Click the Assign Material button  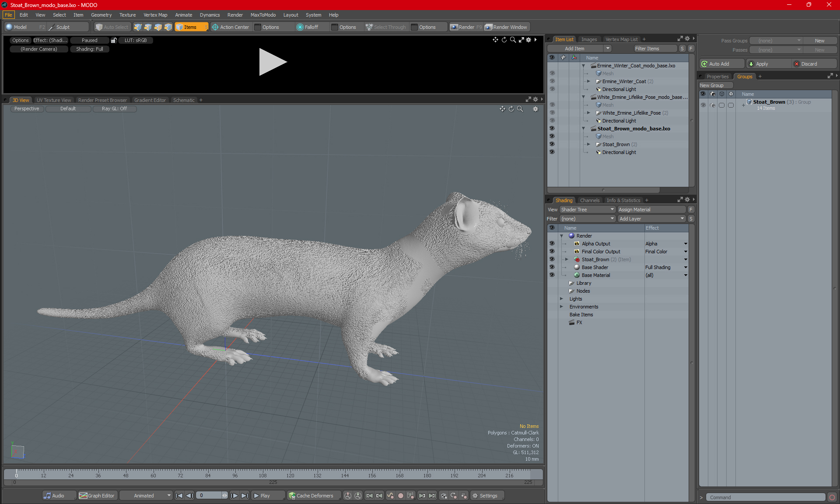[651, 210]
